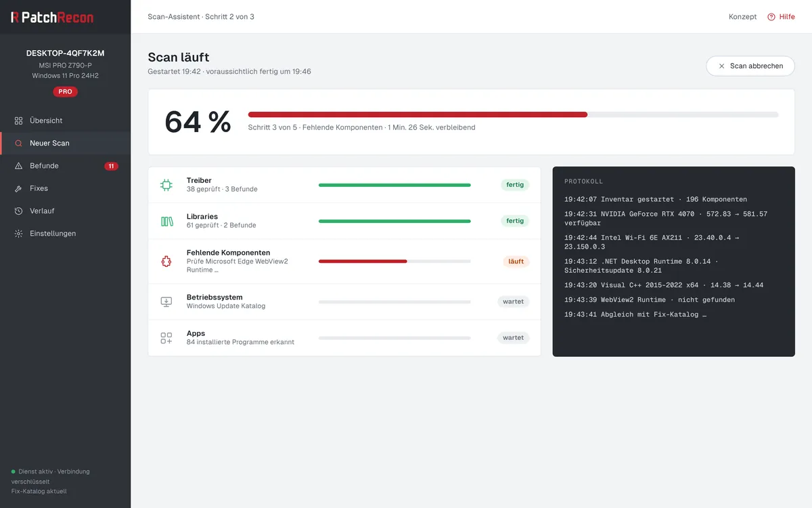
Task: Click the green Dienst aktiv status dot
Action: (x=14, y=471)
